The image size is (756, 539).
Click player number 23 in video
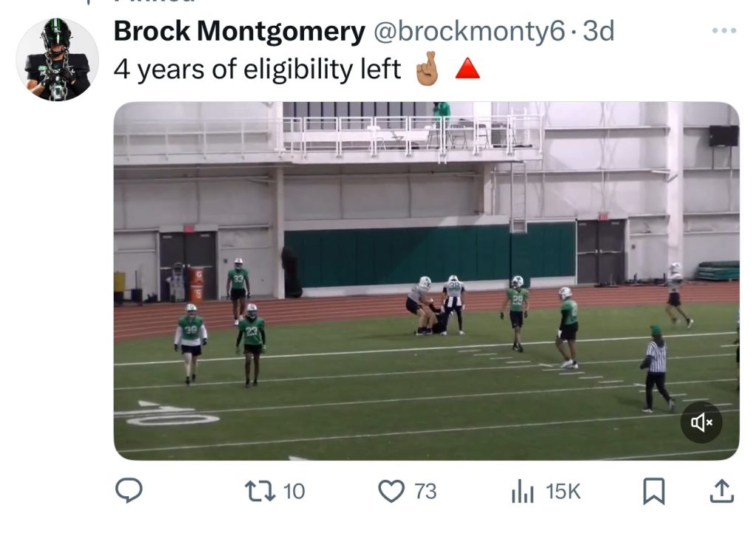click(x=251, y=346)
